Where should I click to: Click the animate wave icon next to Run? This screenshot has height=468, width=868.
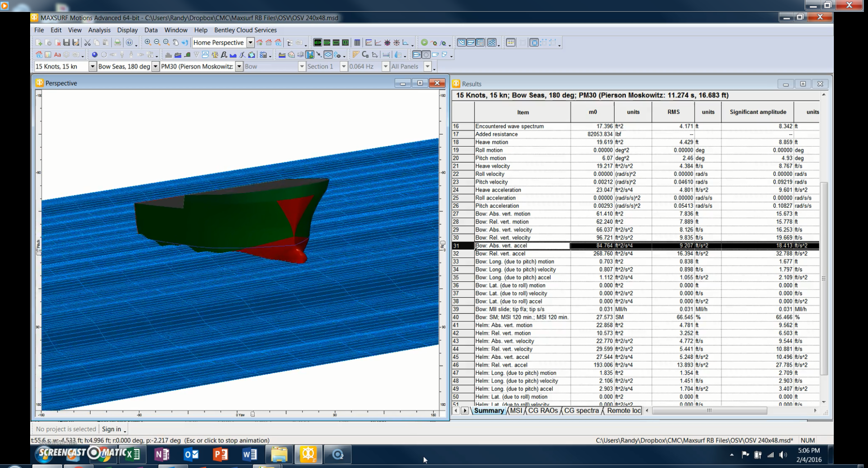pos(434,43)
